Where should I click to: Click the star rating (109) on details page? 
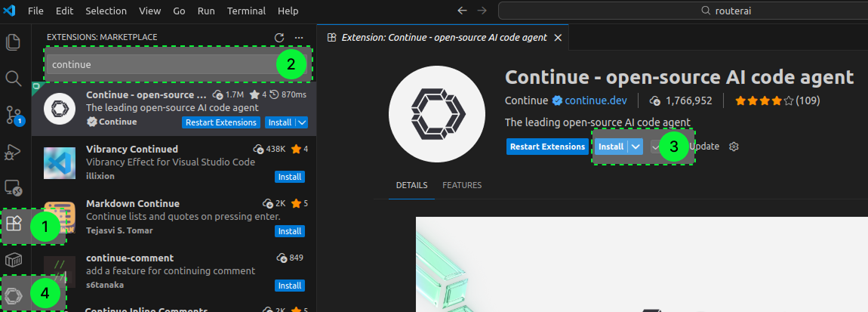coord(777,101)
